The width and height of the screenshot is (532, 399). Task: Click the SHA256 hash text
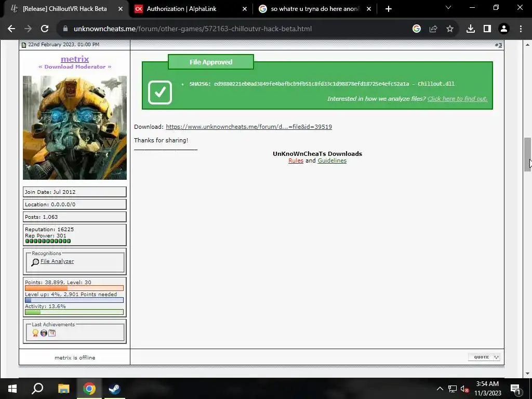(x=312, y=84)
